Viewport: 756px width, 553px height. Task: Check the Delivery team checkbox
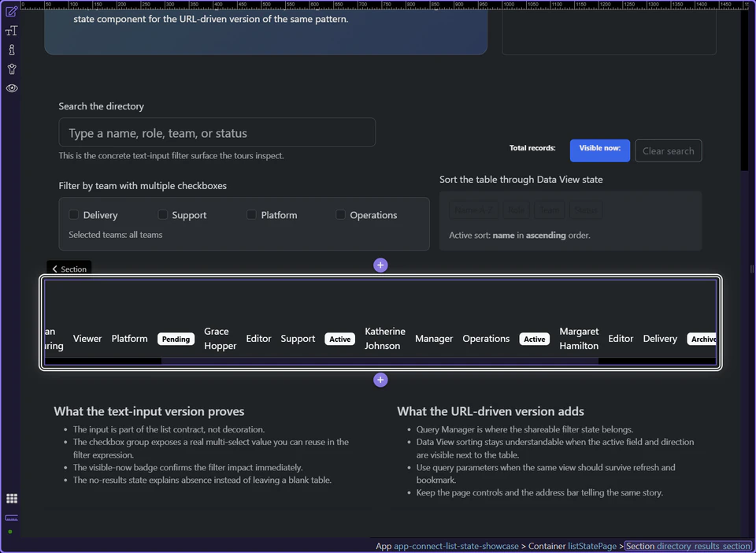click(x=74, y=214)
